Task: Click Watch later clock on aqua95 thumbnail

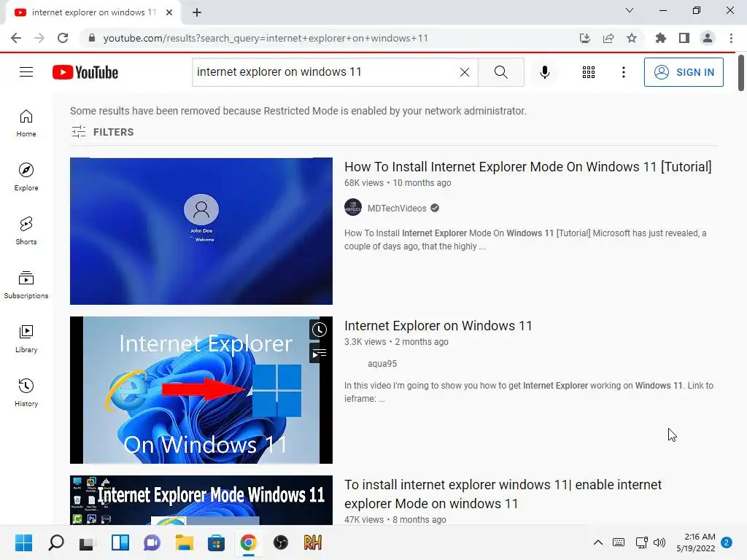Action: click(x=319, y=330)
